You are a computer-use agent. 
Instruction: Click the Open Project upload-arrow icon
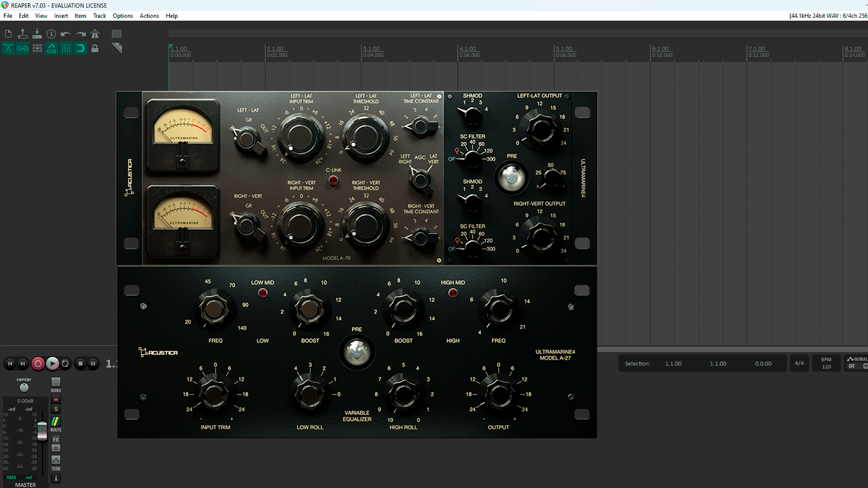[x=23, y=34]
